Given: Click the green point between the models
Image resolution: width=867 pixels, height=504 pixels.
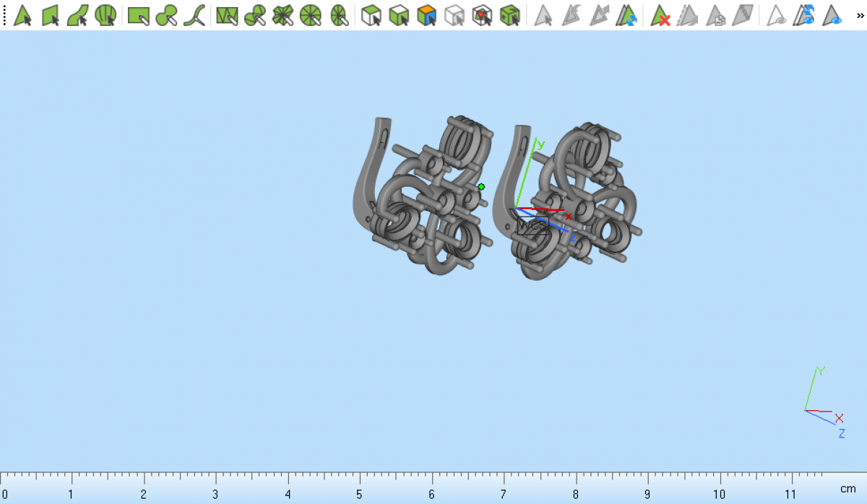Looking at the screenshot, I should [x=481, y=187].
